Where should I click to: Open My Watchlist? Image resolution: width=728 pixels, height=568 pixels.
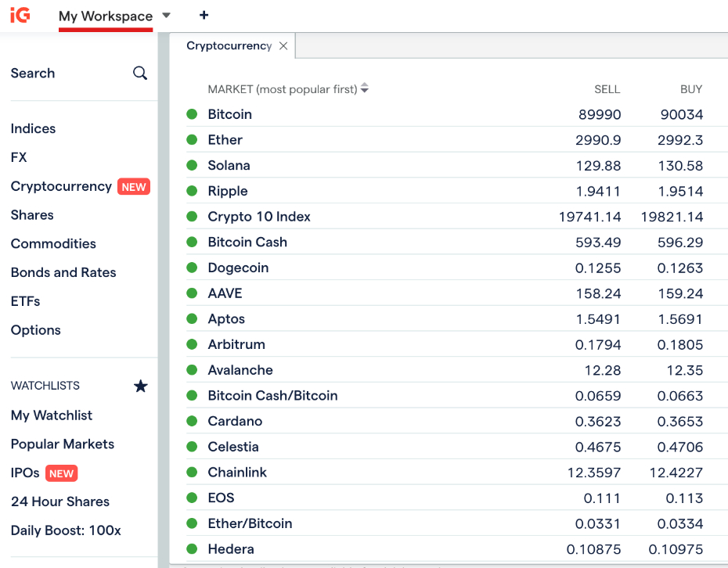51,415
